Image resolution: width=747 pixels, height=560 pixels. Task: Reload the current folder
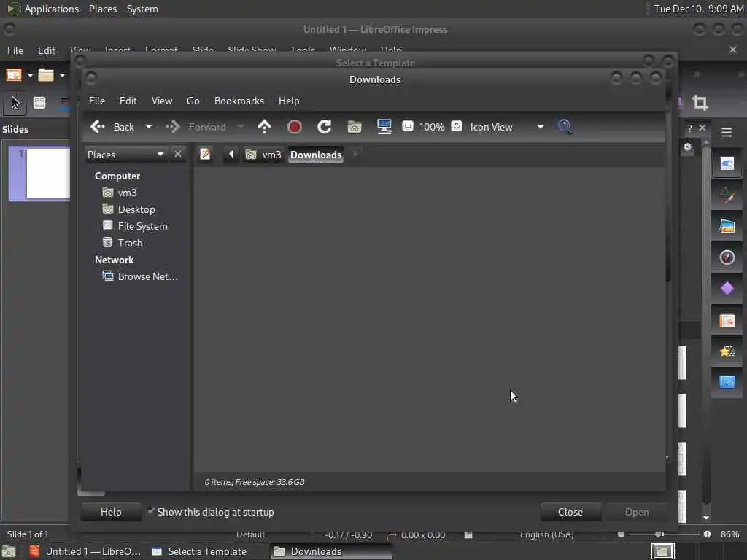(x=325, y=127)
